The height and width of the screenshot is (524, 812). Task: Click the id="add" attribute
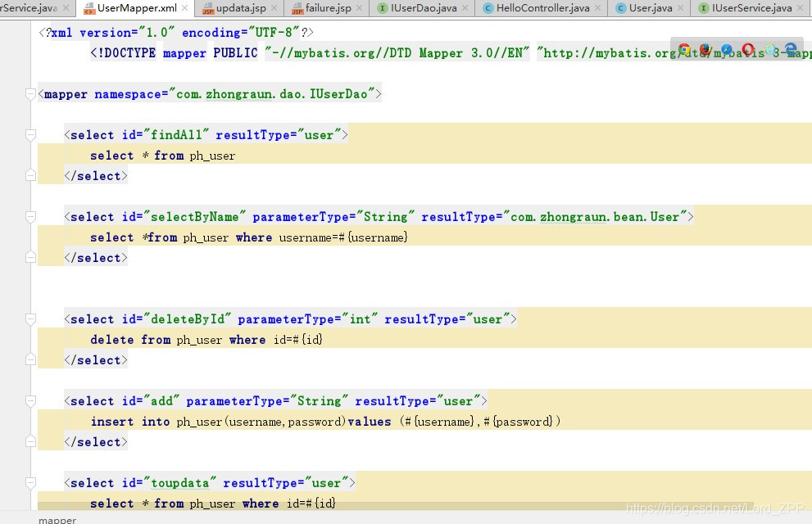coord(151,401)
